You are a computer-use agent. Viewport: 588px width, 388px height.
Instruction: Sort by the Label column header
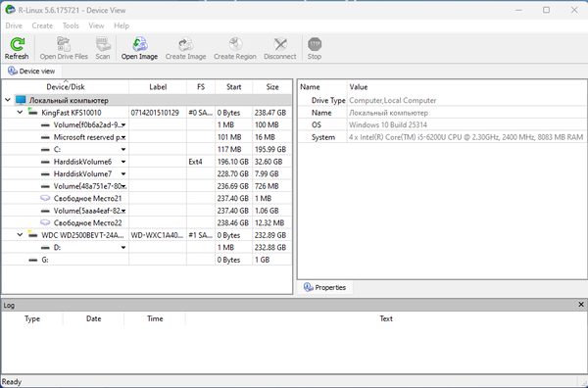(x=158, y=87)
